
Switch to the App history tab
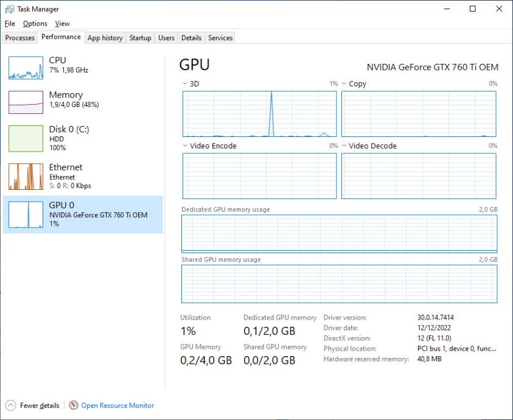(105, 38)
